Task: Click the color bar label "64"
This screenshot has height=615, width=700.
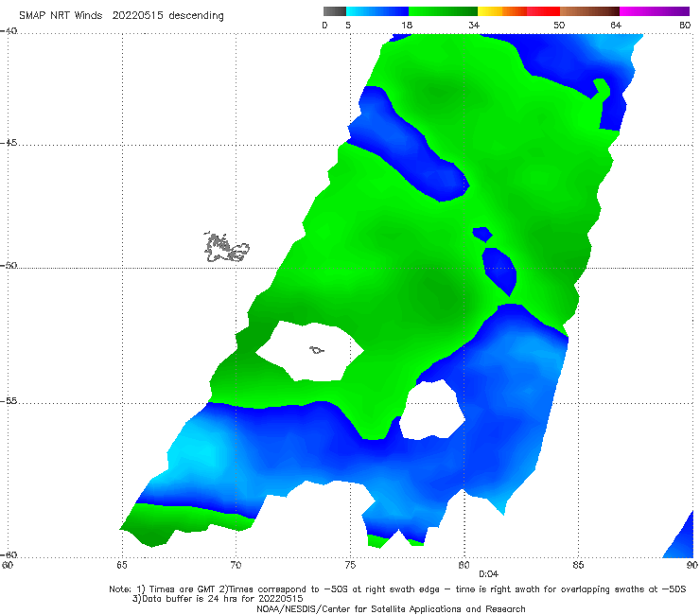Action: coord(616,25)
